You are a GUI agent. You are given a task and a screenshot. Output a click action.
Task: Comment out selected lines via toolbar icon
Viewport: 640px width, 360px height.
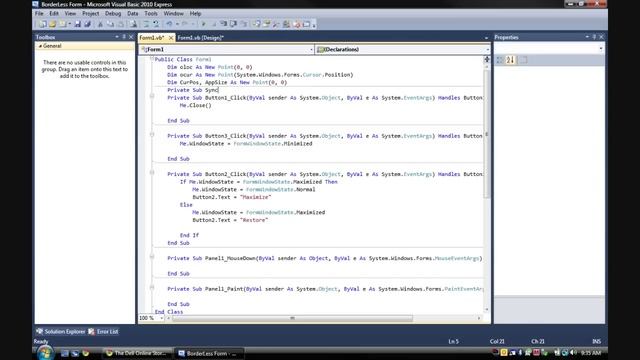pos(147,24)
